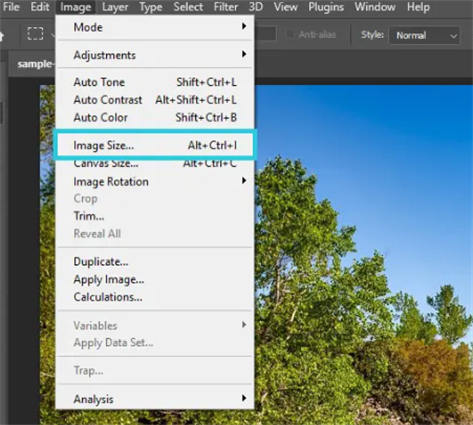Viewport: 473px width, 425px height.
Task: Open the Type menu
Action: click(x=151, y=7)
